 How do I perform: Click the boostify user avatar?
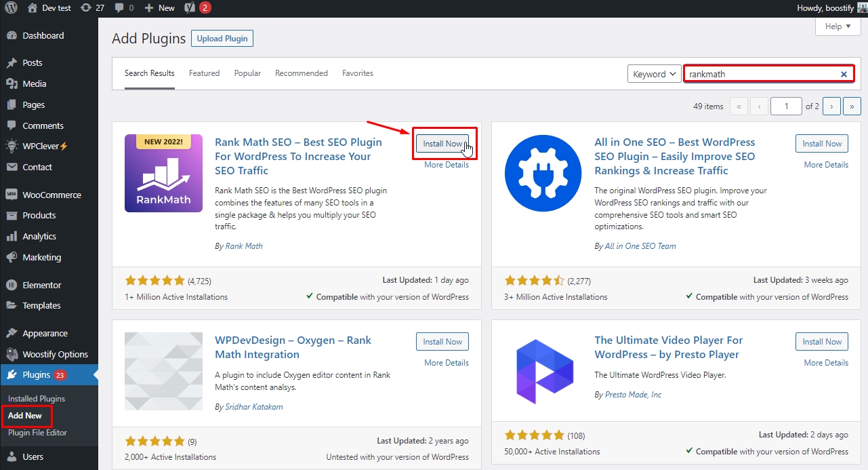click(862, 7)
